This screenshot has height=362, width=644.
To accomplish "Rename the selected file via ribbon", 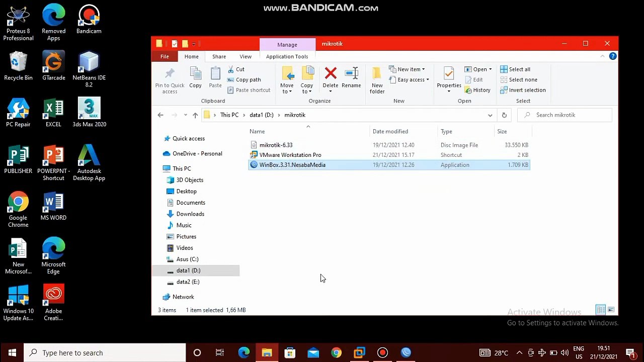I will 351,78.
